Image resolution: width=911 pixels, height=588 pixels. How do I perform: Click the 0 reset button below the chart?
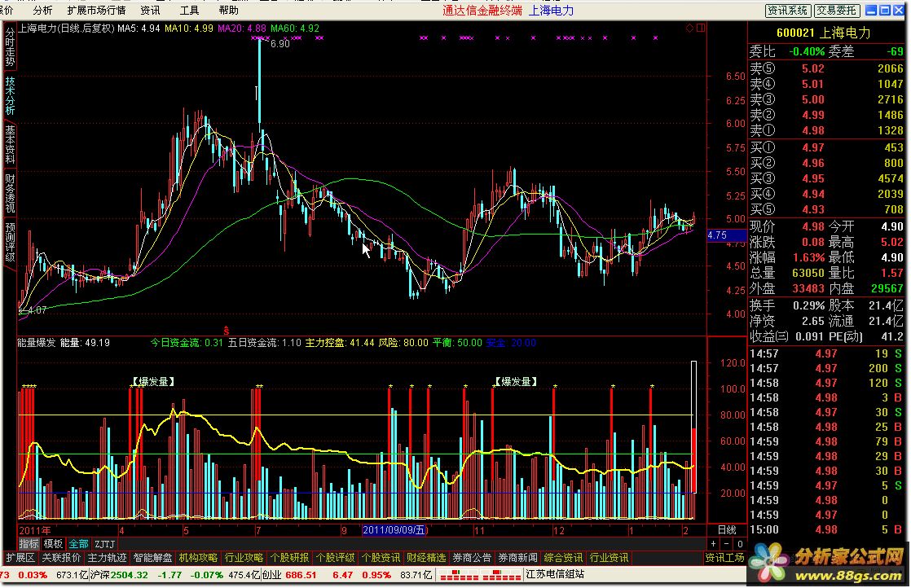tap(740, 544)
